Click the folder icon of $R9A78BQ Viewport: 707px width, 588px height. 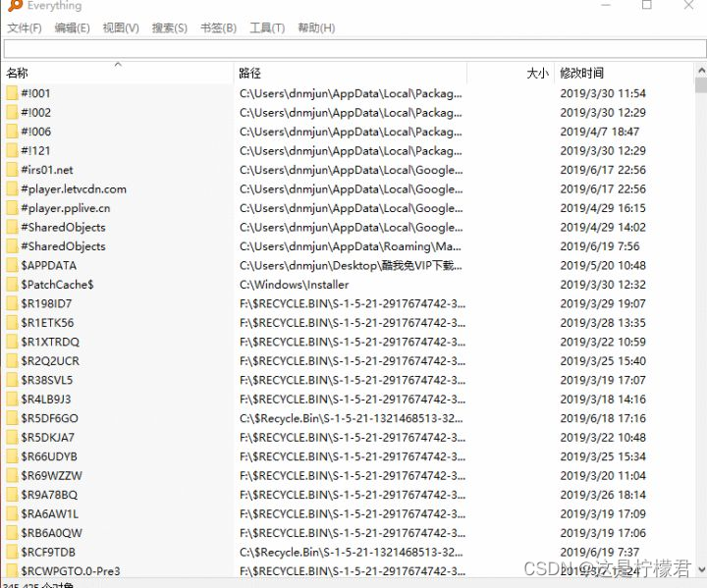12,495
